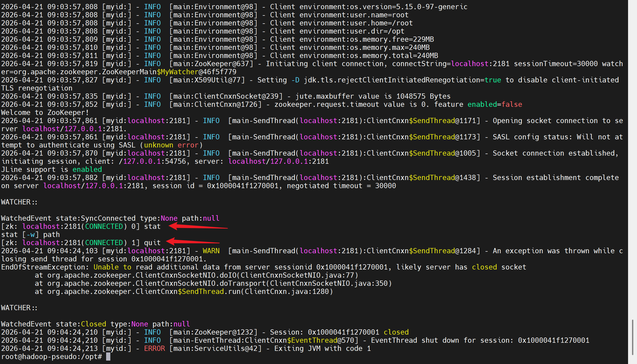Click the root@hadoop-pseudo:/opt# prompt text
The height and width of the screenshot is (364, 637).
(x=51, y=357)
